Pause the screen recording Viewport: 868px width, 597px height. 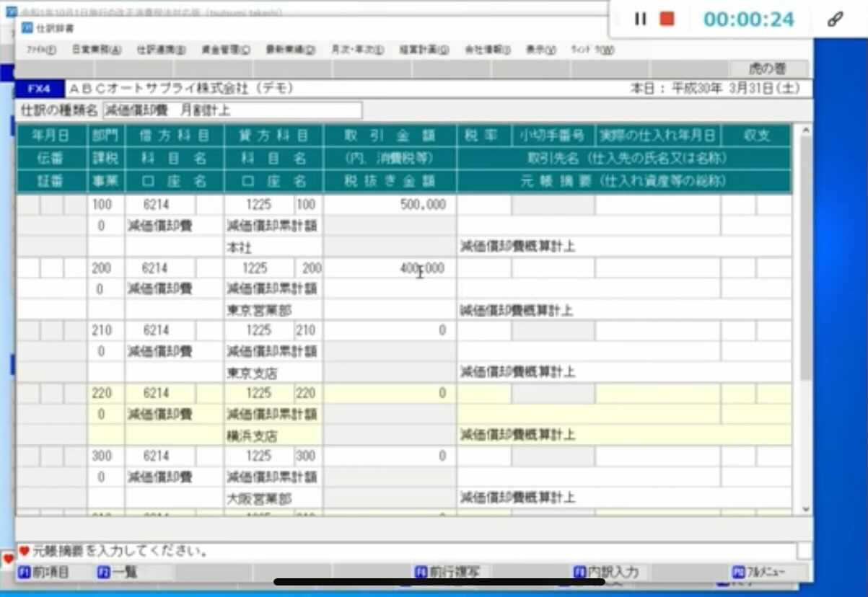[640, 19]
